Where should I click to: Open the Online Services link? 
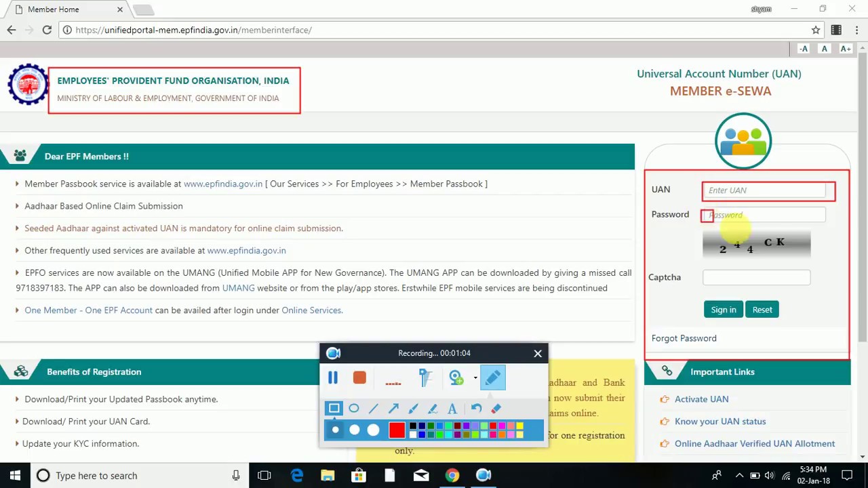point(312,310)
